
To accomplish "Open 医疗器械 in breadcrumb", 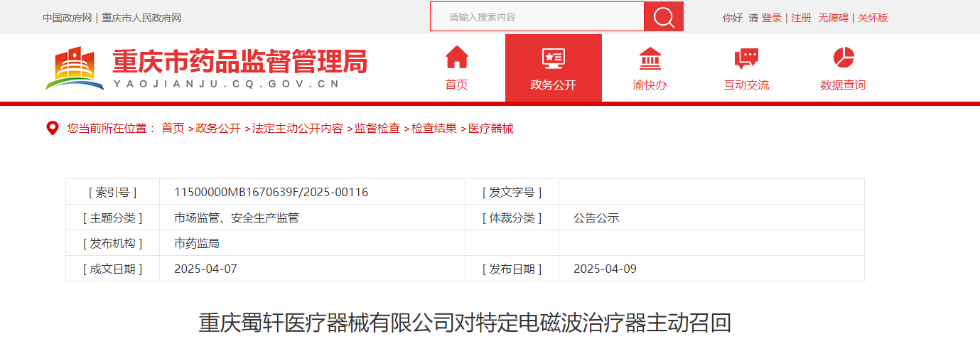I will (491, 129).
